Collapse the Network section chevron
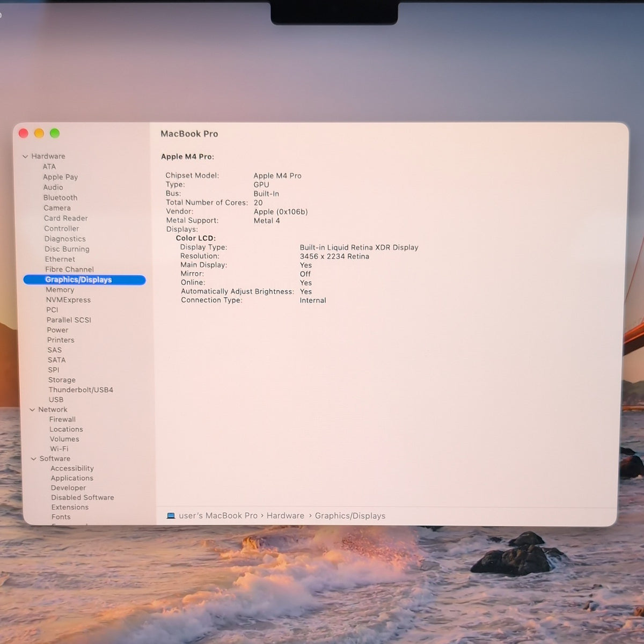This screenshot has height=644, width=644. (32, 410)
